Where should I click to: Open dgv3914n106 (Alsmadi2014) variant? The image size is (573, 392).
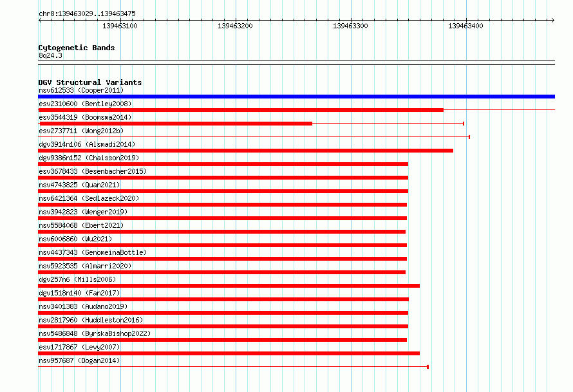[x=87, y=144]
